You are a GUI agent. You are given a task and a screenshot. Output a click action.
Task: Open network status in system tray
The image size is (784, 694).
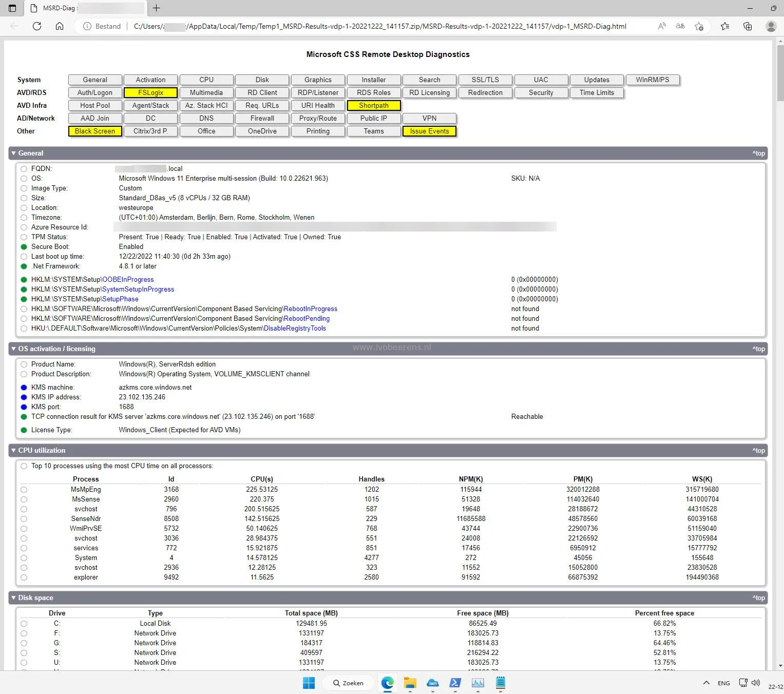click(x=743, y=683)
